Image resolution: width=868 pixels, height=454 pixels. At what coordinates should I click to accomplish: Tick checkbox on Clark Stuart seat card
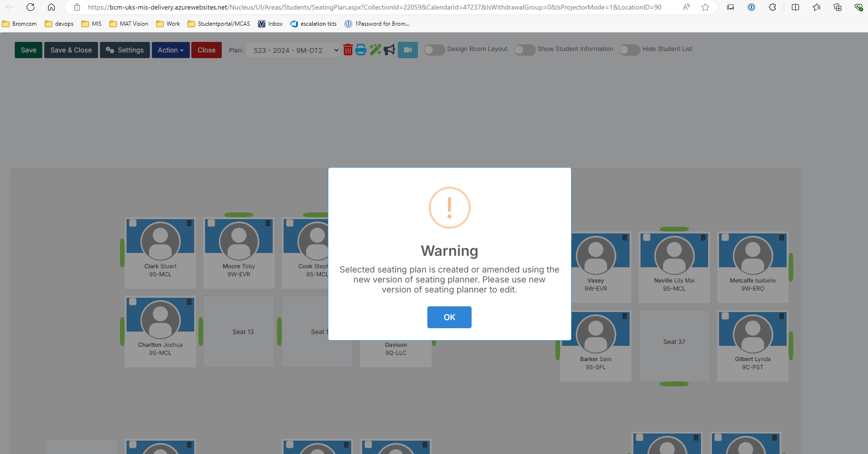pos(133,223)
